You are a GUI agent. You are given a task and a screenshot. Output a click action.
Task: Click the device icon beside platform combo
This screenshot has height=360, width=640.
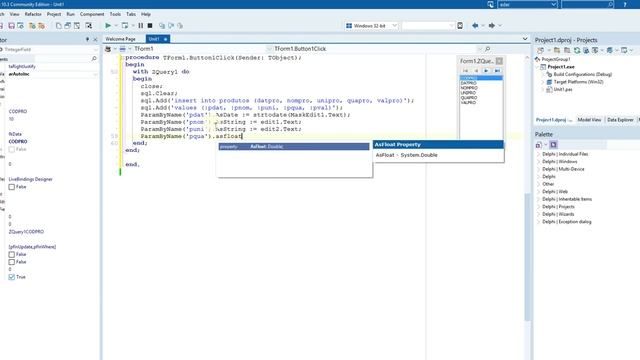[460, 25]
